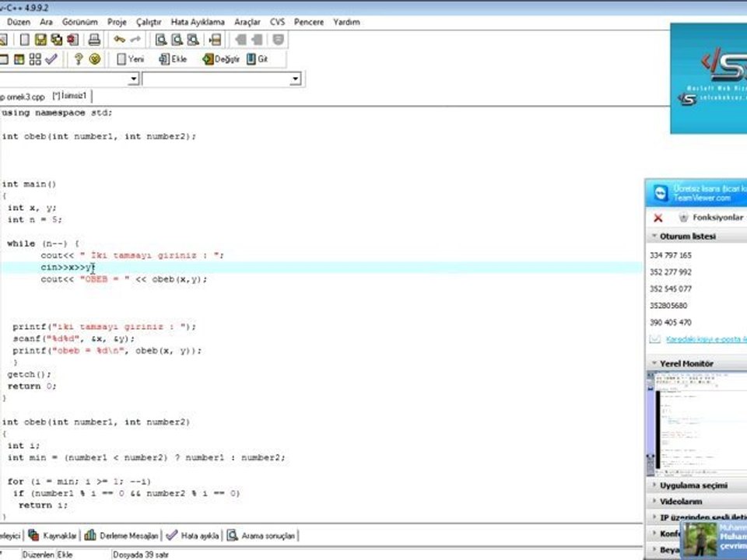Click the purple checkmark Debug icon
Image resolution: width=747 pixels, height=560 pixels.
click(x=51, y=59)
